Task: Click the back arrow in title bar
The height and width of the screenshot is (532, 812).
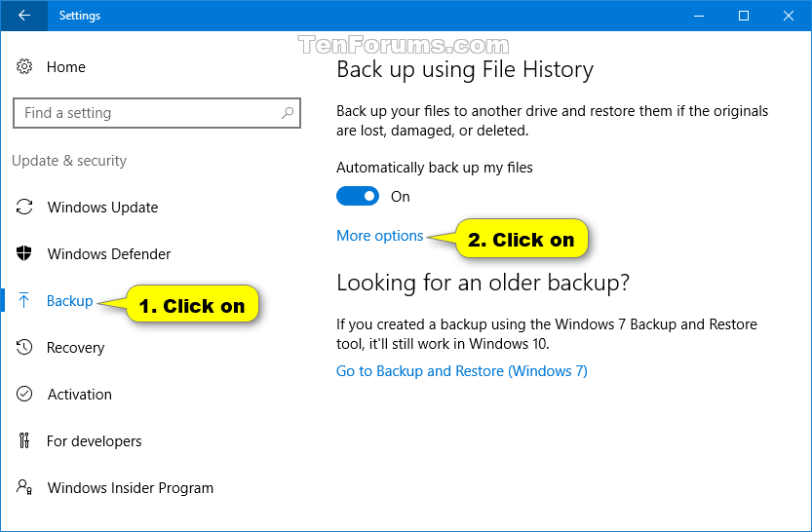Action: (23, 16)
